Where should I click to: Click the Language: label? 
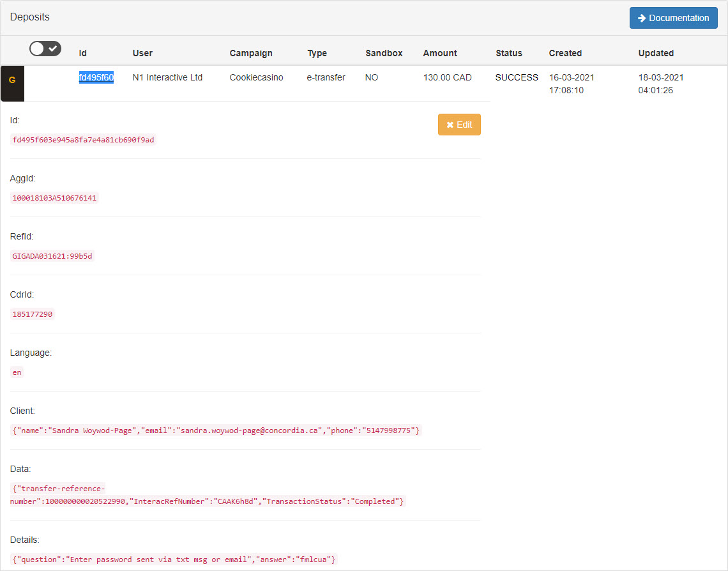31,353
